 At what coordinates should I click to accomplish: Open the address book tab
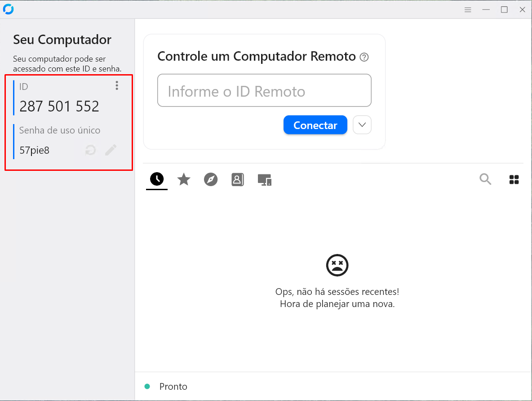pos(238,179)
